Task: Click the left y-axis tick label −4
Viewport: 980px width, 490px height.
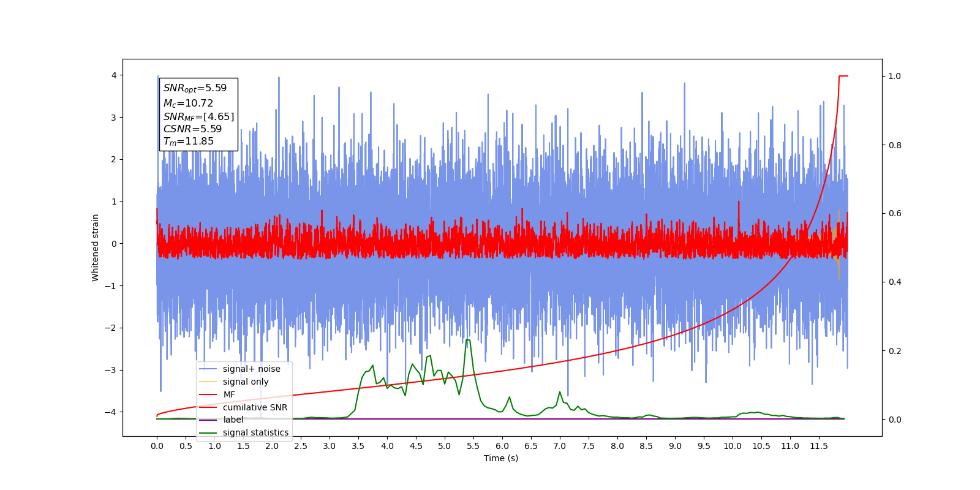Action: pyautogui.click(x=110, y=412)
